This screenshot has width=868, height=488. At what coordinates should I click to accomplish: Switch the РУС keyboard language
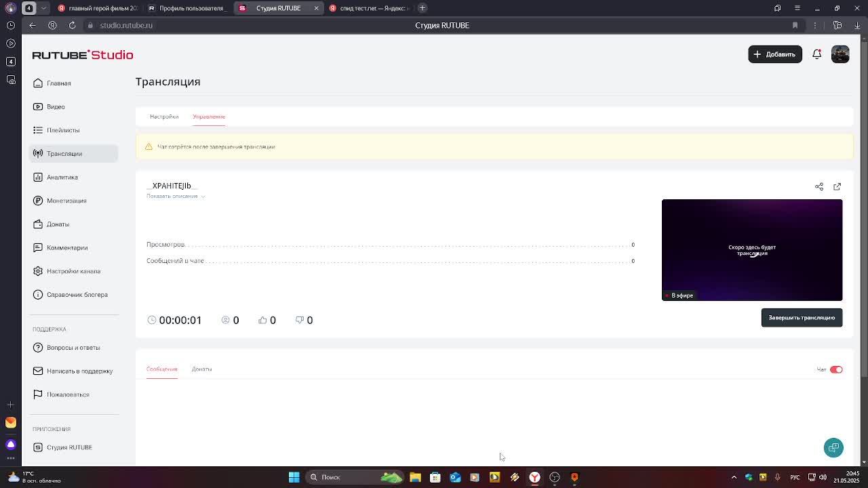coord(795,477)
